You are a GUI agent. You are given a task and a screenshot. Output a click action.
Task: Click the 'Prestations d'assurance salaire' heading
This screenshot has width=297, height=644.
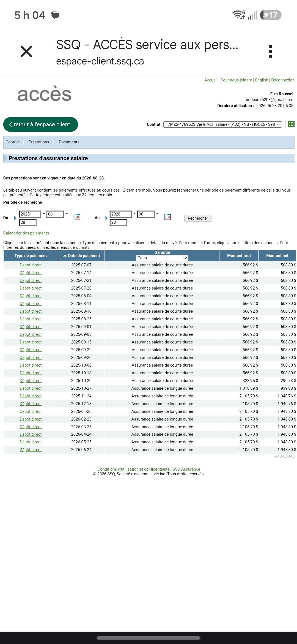48,158
